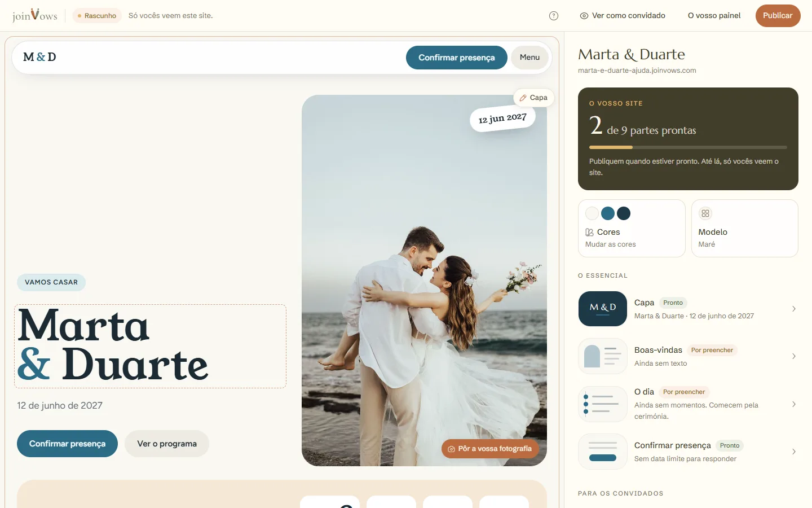This screenshot has height=508, width=812.
Task: Click the M&D monogram in the site header
Action: (x=39, y=57)
